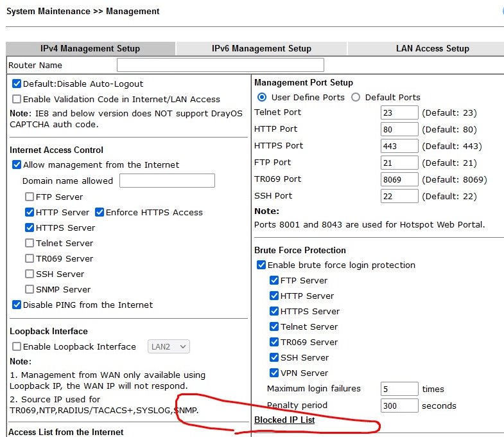This screenshot has width=504, height=437.
Task: Enable FTP Server under Internet Access Control
Action: (x=30, y=197)
